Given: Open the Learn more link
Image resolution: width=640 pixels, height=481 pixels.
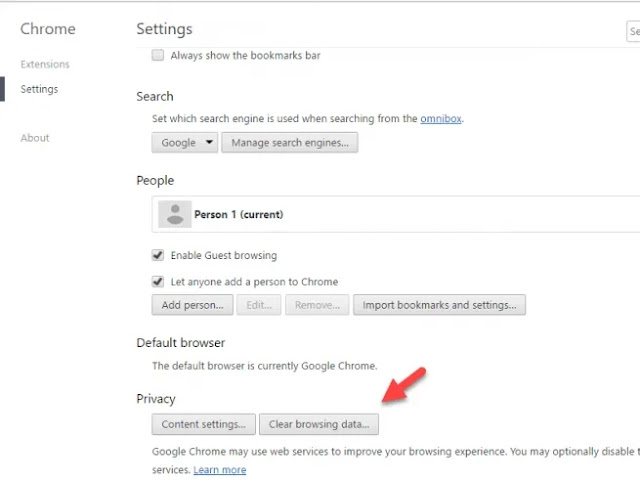Looking at the screenshot, I should tap(220, 470).
